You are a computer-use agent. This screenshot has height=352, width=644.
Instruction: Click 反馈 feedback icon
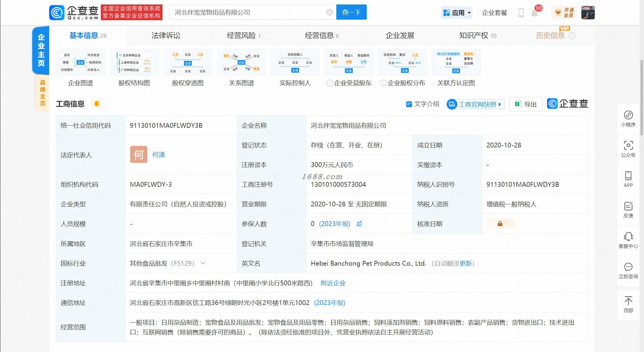pyautogui.click(x=628, y=210)
